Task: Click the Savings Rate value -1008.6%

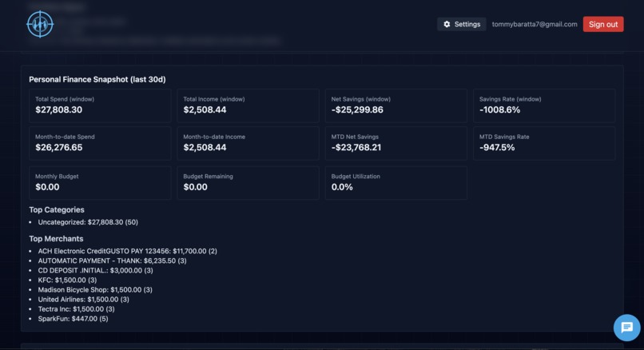Action: click(x=500, y=109)
